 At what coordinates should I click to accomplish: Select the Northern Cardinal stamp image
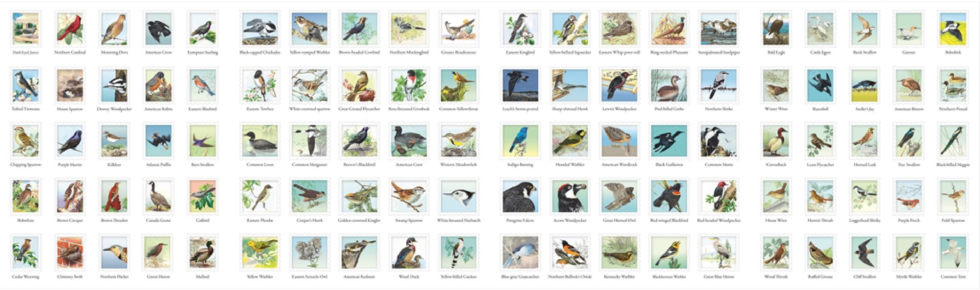(70, 29)
